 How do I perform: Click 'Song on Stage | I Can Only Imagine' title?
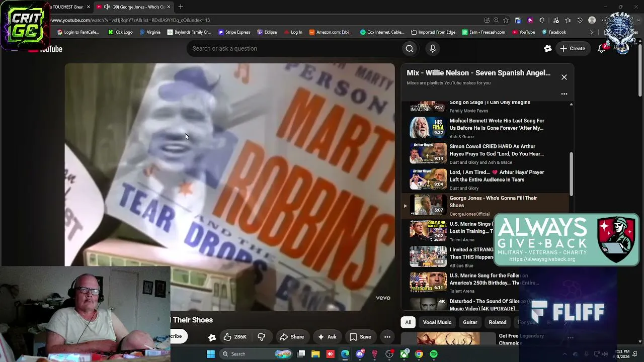click(490, 103)
